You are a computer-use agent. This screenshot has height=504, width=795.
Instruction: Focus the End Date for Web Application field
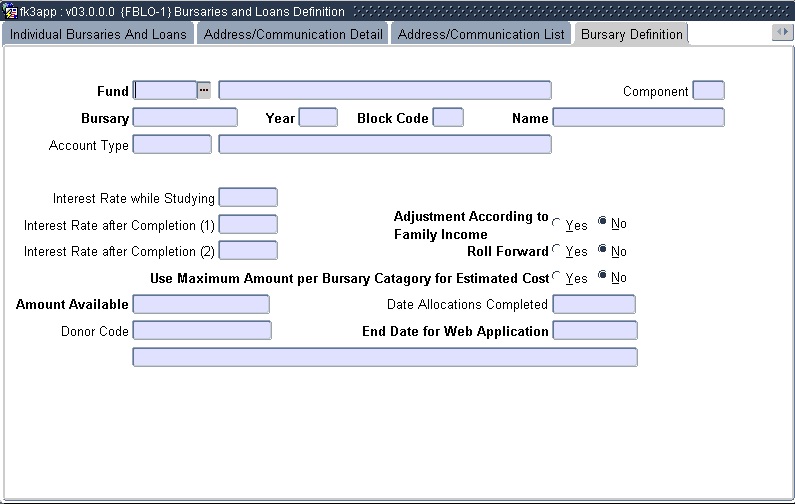coord(594,330)
